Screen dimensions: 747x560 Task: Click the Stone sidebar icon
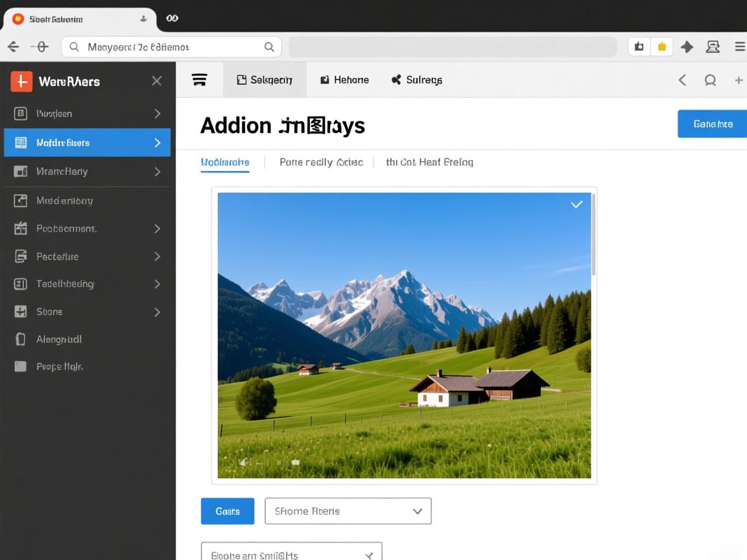point(21,312)
